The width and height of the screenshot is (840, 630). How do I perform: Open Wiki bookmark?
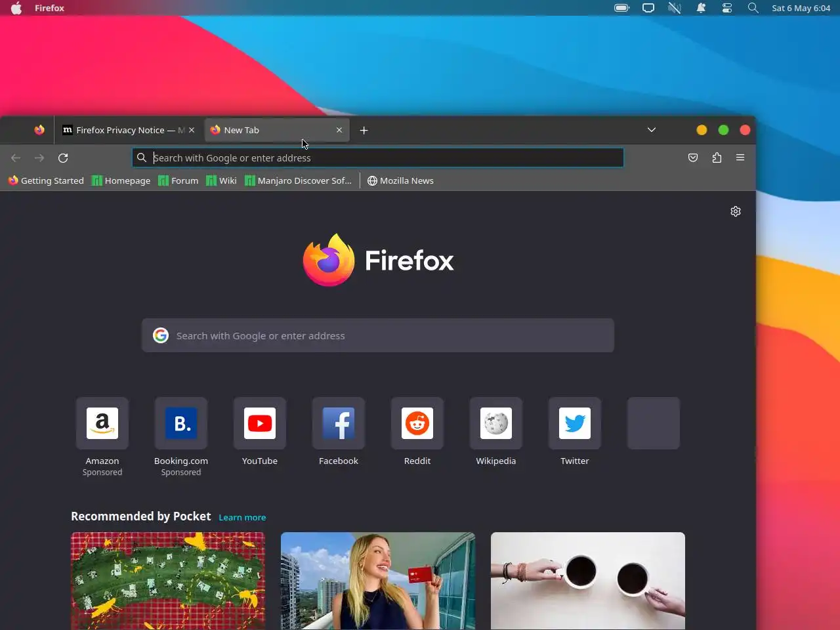click(222, 180)
